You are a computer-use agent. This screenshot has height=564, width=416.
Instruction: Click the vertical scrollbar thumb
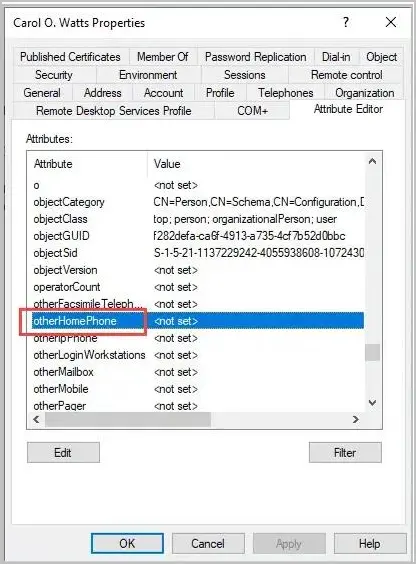click(x=372, y=352)
